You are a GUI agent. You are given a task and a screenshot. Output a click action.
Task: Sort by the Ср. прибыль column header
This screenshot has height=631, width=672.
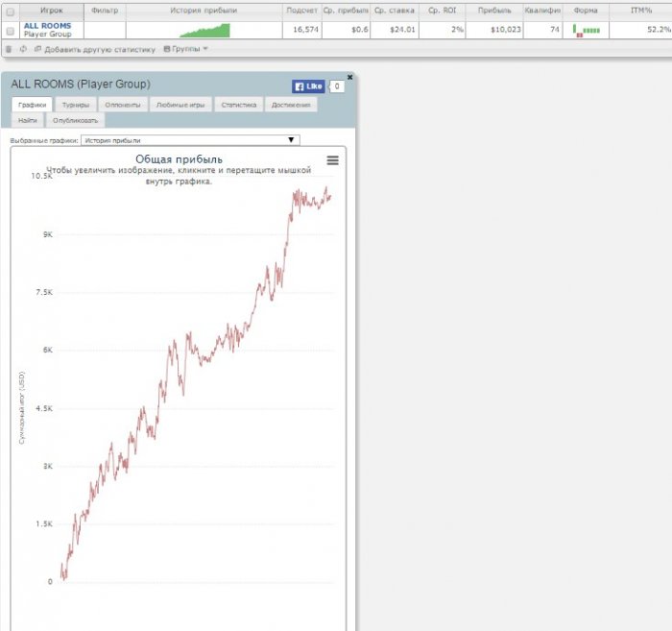346,11
